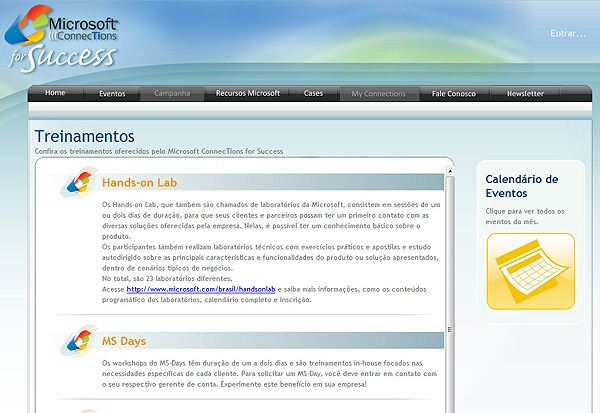This screenshot has width=600, height=413.
Task: Open the yellow calendar events icon
Action: (531, 271)
